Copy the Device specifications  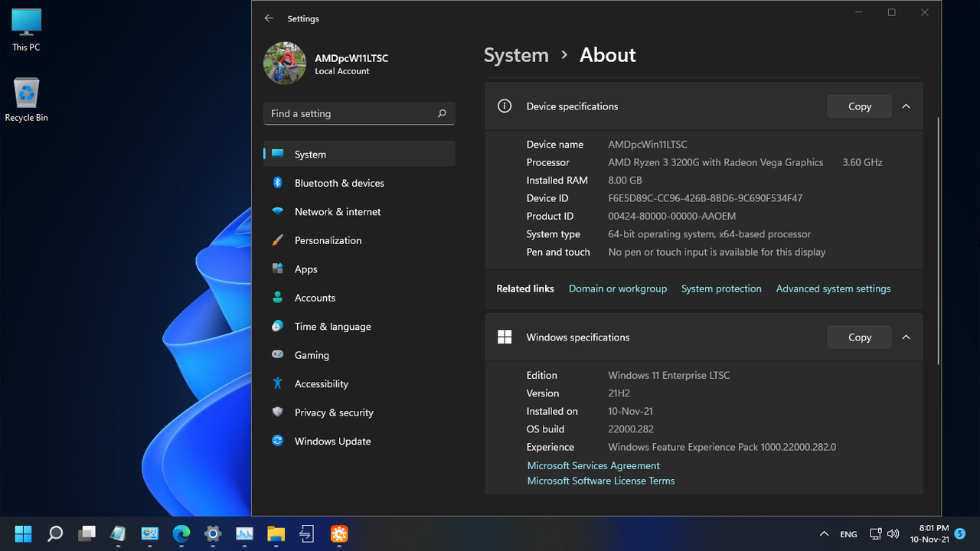coord(859,106)
